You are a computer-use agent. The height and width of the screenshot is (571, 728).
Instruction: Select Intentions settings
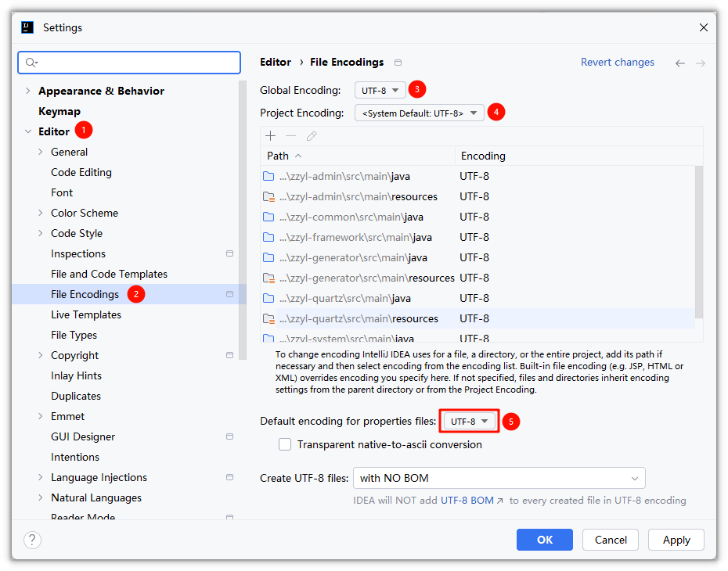[x=75, y=457]
